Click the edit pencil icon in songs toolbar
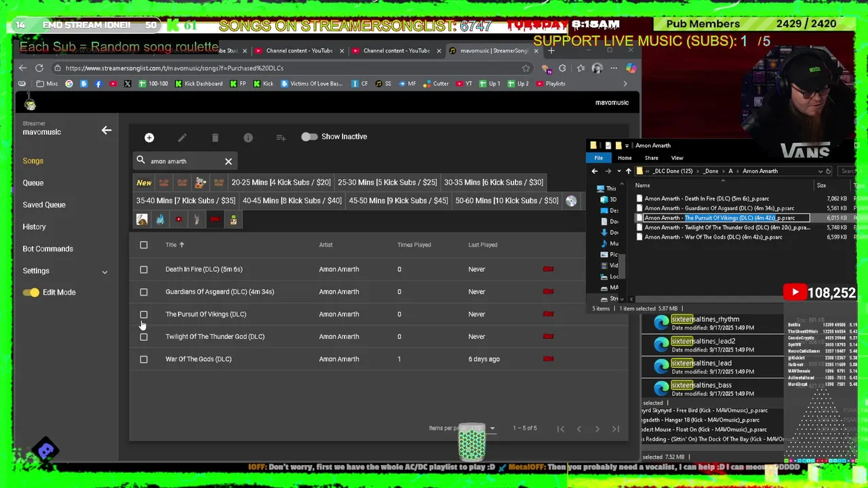Image resolution: width=868 pixels, height=488 pixels. pyautogui.click(x=182, y=138)
